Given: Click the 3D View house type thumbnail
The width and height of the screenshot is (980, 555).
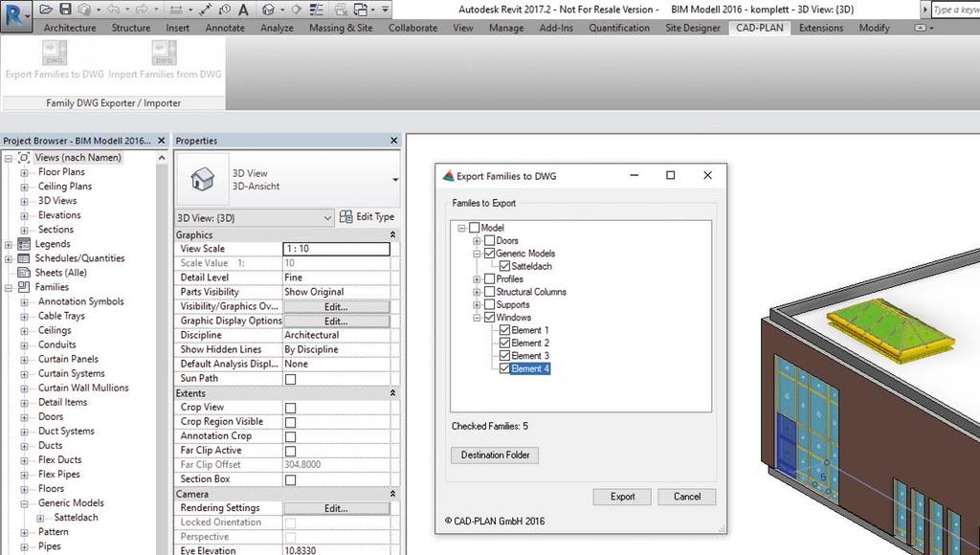Looking at the screenshot, I should 203,179.
